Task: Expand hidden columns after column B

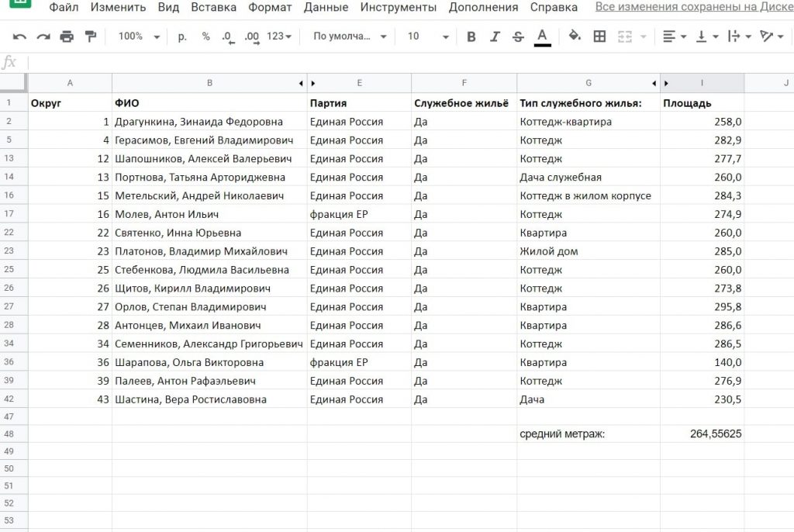Action: tap(301, 83)
